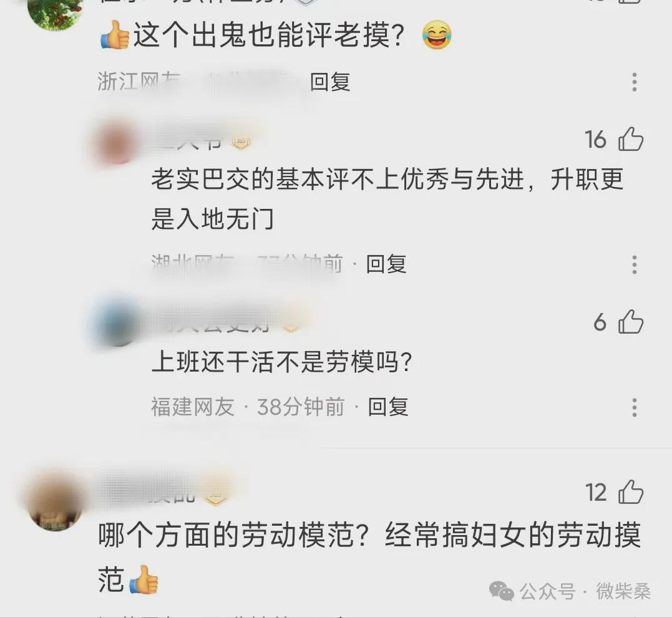Reply to the 浙江网友 comment
Screen dimensions: 672x618
coord(330,82)
